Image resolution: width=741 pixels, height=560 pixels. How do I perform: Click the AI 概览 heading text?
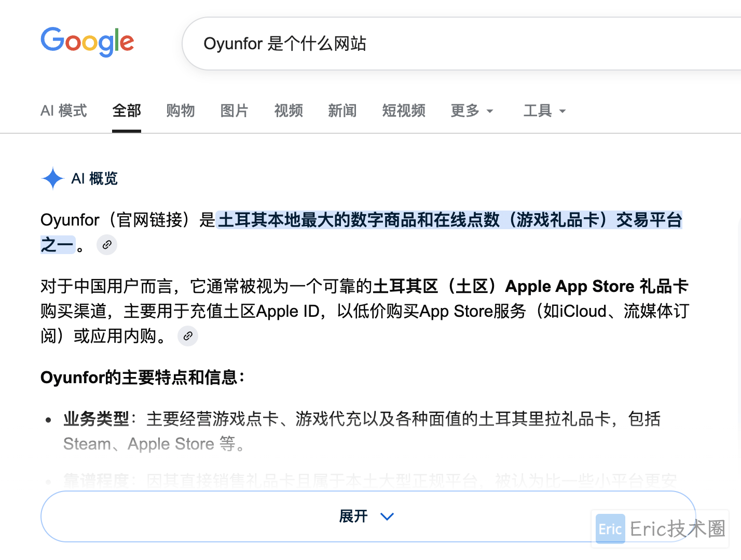tap(94, 178)
